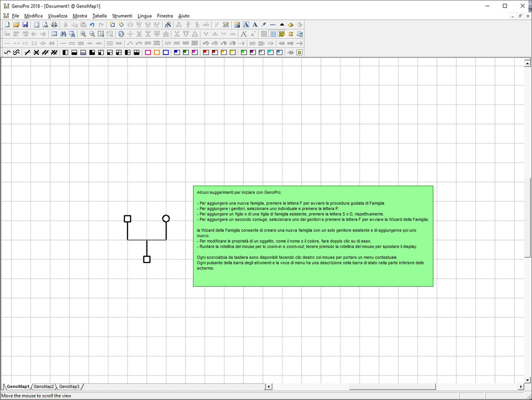Open a file using the folder icon
Screen dimensions: 532x400
[x=16, y=25]
